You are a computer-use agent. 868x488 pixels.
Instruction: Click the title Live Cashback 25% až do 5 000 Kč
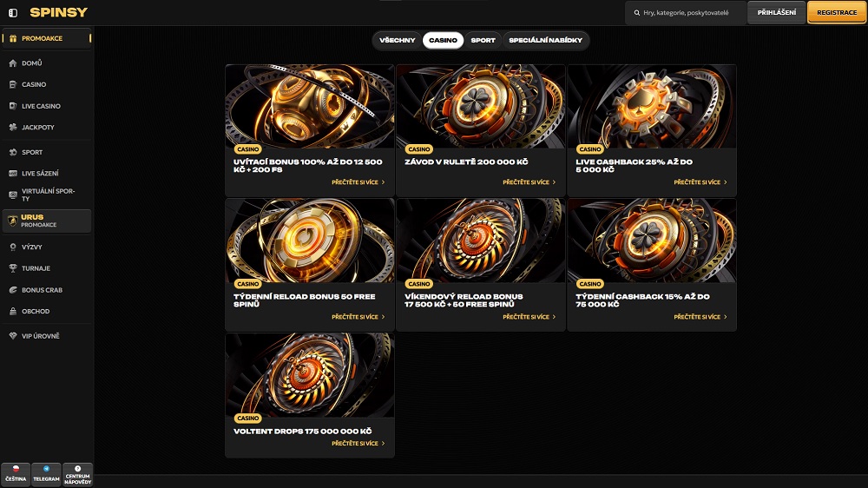coord(634,166)
